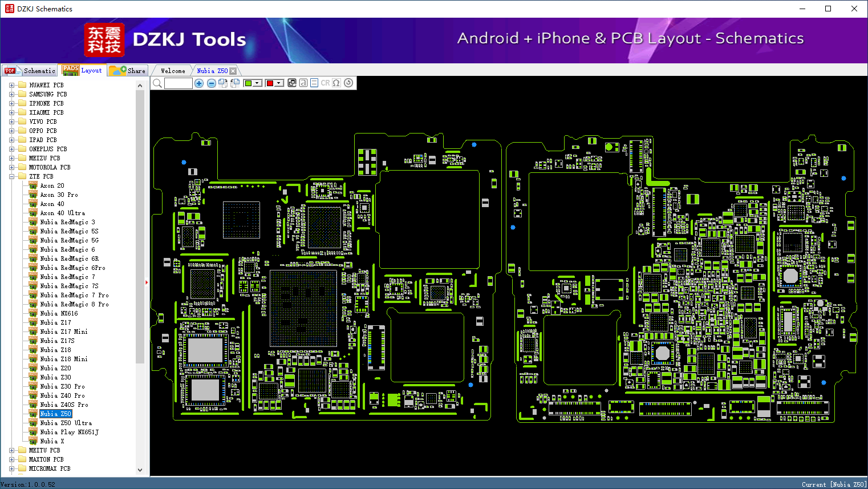This screenshot has width=868, height=489.
Task: Expand the MAXTON PCB folder
Action: click(11, 459)
